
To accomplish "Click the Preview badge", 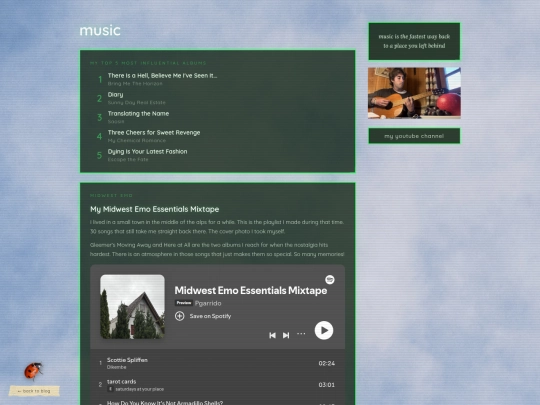I will pos(184,303).
